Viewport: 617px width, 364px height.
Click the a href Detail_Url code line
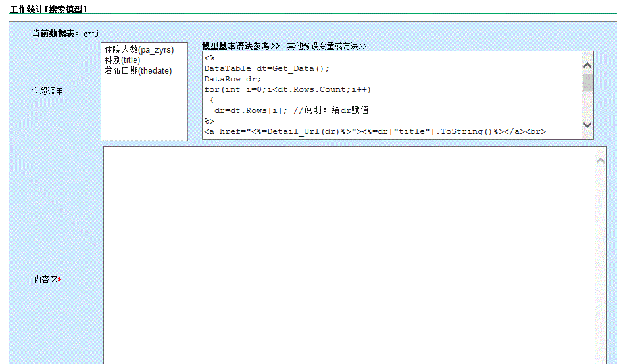pos(374,131)
